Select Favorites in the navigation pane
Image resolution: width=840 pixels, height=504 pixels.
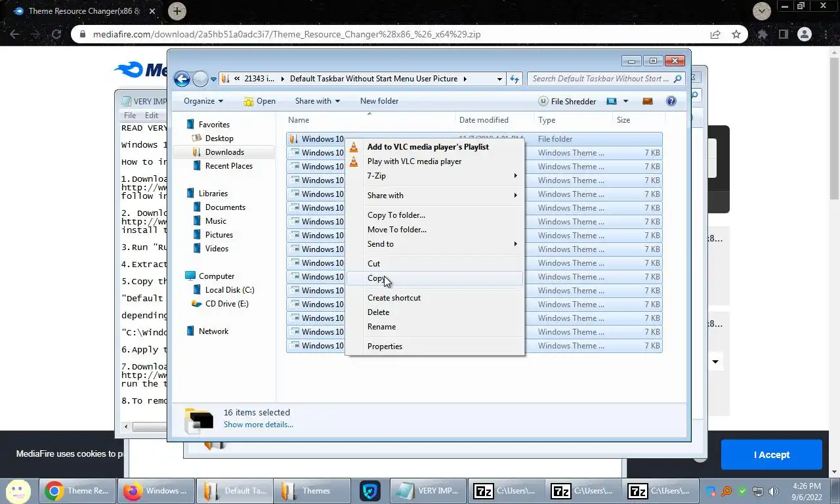tap(214, 125)
